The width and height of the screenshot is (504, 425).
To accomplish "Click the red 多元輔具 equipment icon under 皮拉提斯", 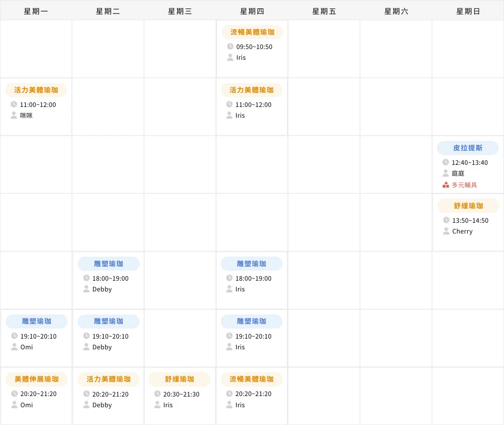I will (x=446, y=184).
